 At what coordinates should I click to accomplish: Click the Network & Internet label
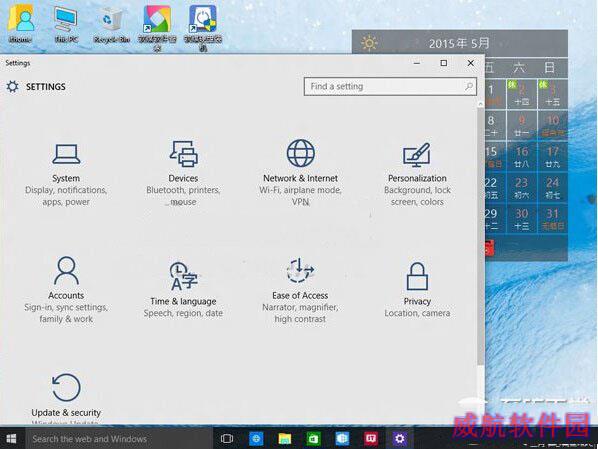(x=301, y=178)
